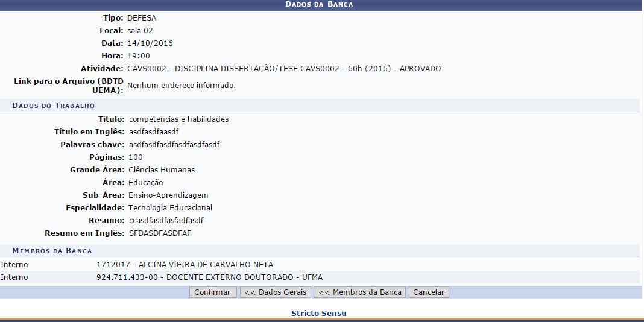Click the Confirmar button
The height and width of the screenshot is (322, 644).
tap(213, 292)
